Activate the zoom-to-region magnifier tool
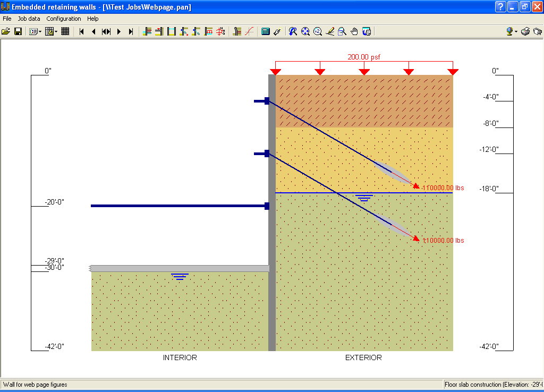Screen dimensions: 544x392 click(x=342, y=31)
